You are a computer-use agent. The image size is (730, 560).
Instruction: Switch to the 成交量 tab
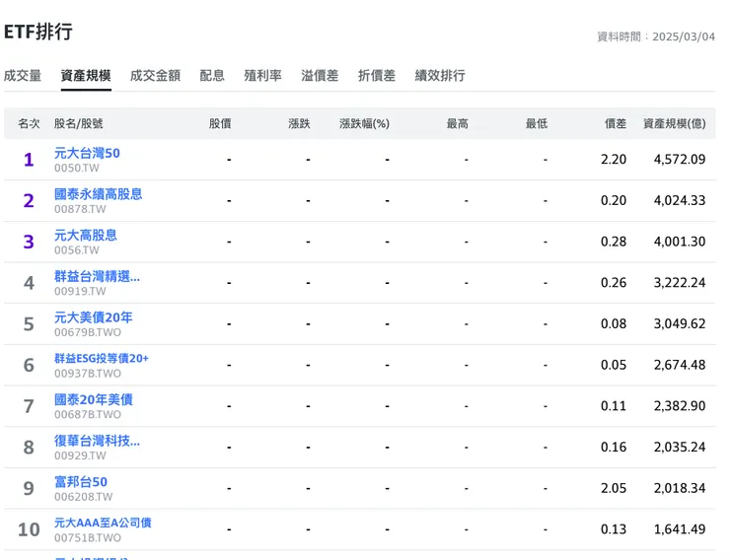point(23,75)
